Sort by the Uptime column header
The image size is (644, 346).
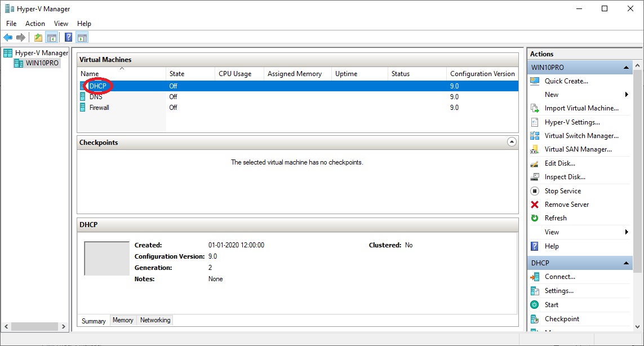(359, 74)
